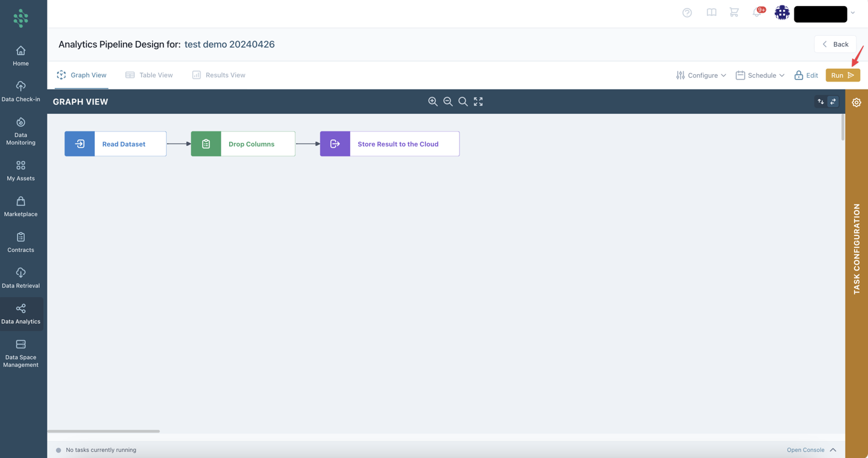868x458 pixels.
Task: Open the Task Configuration gear icon
Action: pyautogui.click(x=856, y=103)
